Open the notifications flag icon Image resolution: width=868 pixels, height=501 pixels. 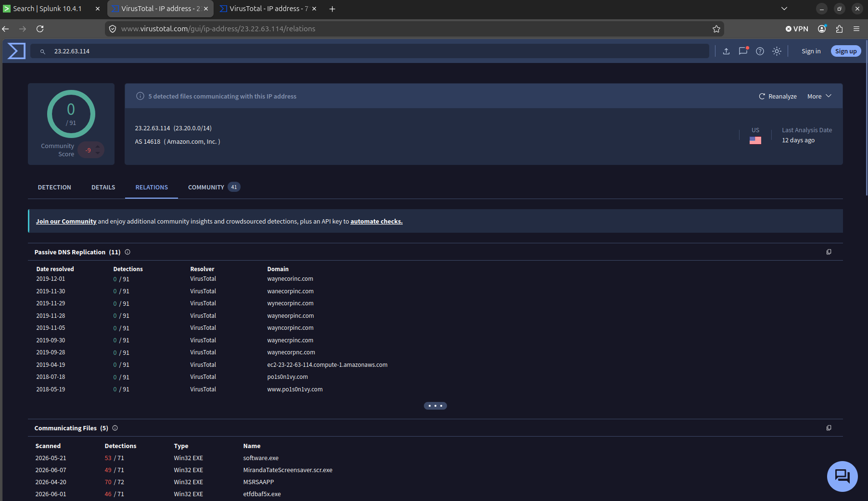point(743,50)
